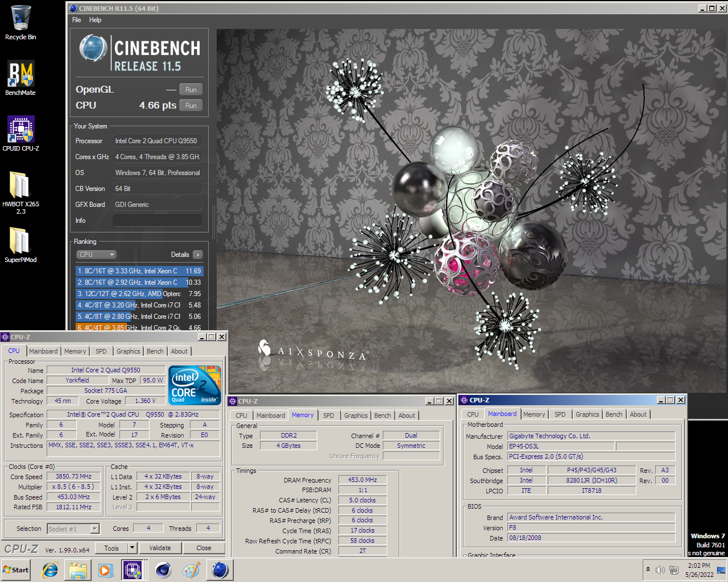Open Graphics tab in right CPU-Z window
The width and height of the screenshot is (728, 582).
point(588,414)
